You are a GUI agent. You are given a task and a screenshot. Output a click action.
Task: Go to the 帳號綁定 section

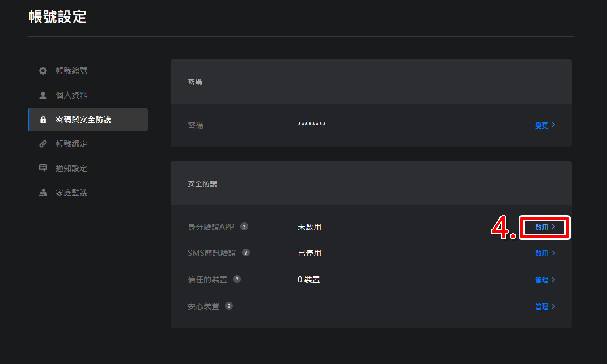(x=88, y=144)
